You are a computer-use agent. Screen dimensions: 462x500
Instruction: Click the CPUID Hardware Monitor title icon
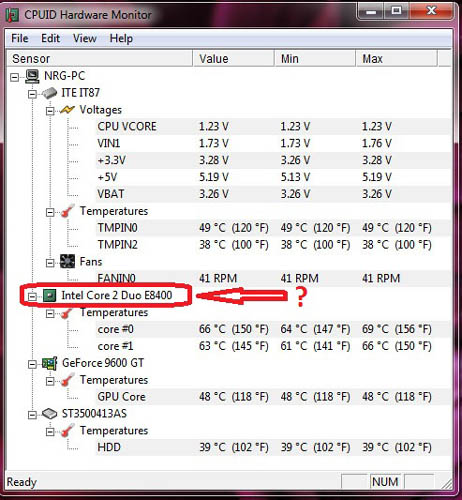click(13, 15)
